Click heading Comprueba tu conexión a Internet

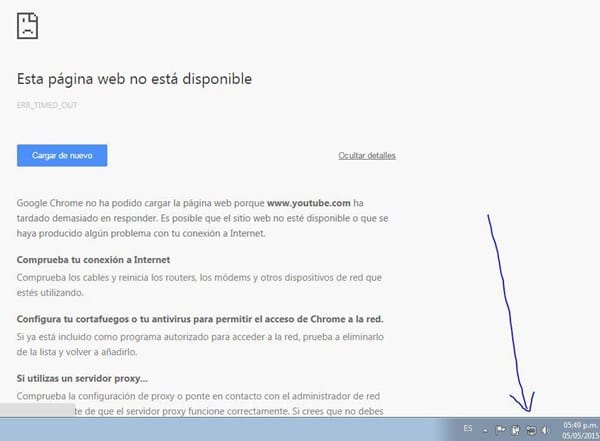(x=93, y=260)
